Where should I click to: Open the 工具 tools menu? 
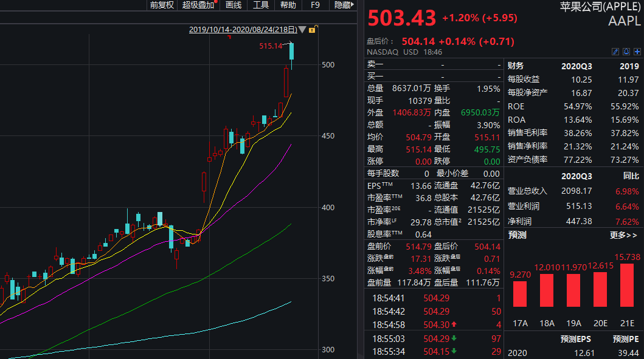(x=261, y=5)
